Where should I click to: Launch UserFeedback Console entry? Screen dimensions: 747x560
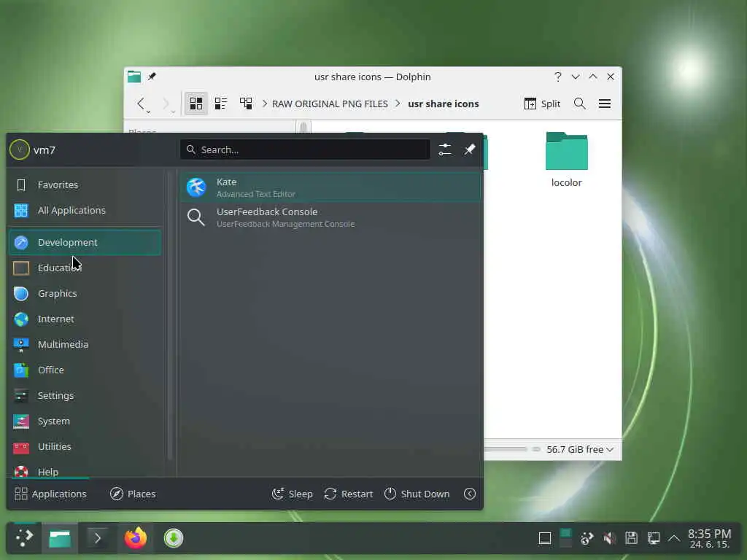331,217
